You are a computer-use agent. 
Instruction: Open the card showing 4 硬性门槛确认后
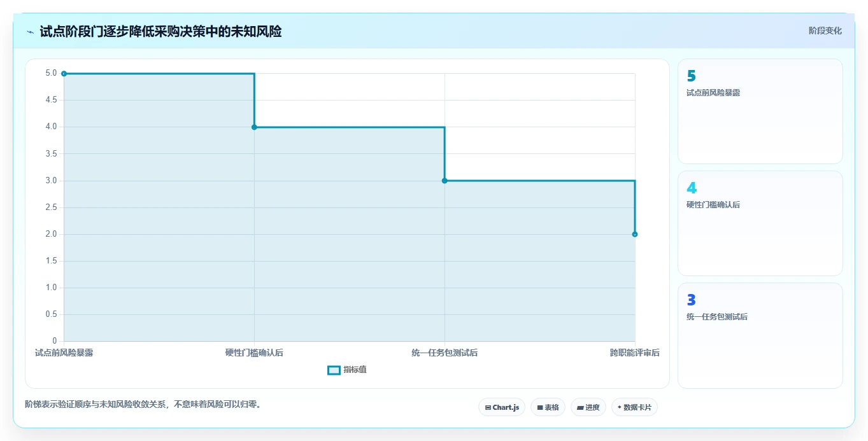[760, 223]
